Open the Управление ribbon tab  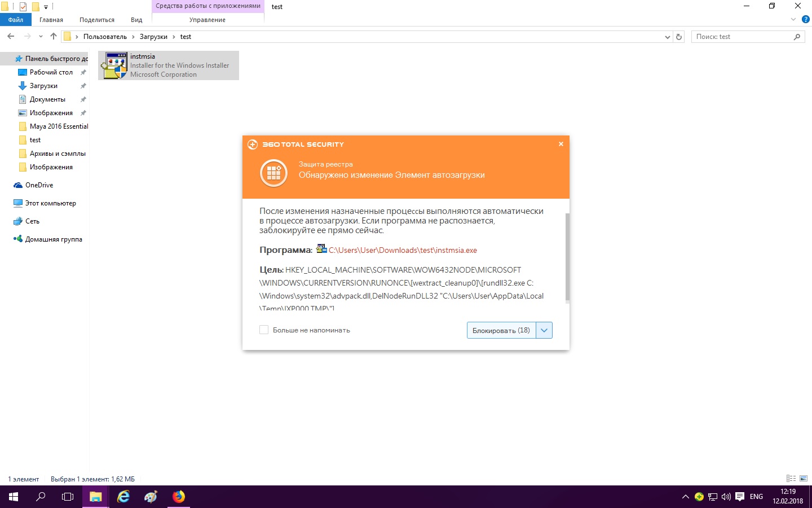coord(208,20)
